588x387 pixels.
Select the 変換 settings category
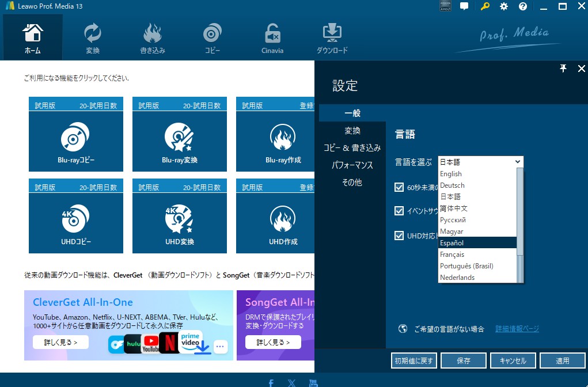352,131
